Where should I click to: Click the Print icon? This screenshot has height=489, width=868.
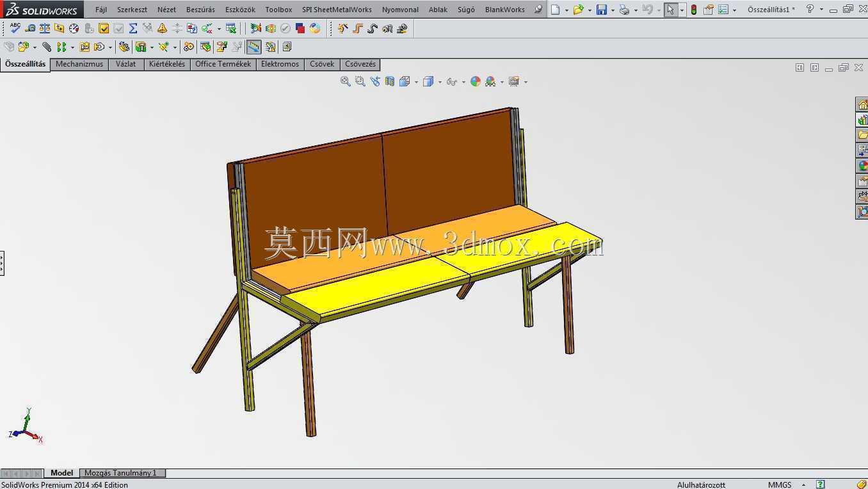[x=624, y=10]
